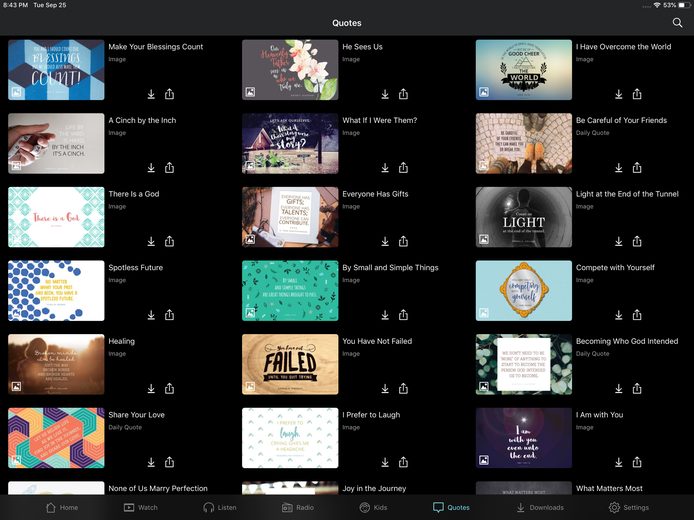694x520 pixels.
Task: Share A Cinch by the Inch quote
Action: tap(170, 167)
